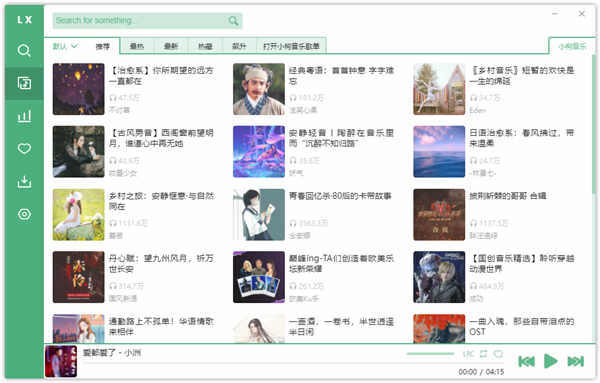The image size is (600, 383).
Task: Play the current song
Action: click(551, 361)
